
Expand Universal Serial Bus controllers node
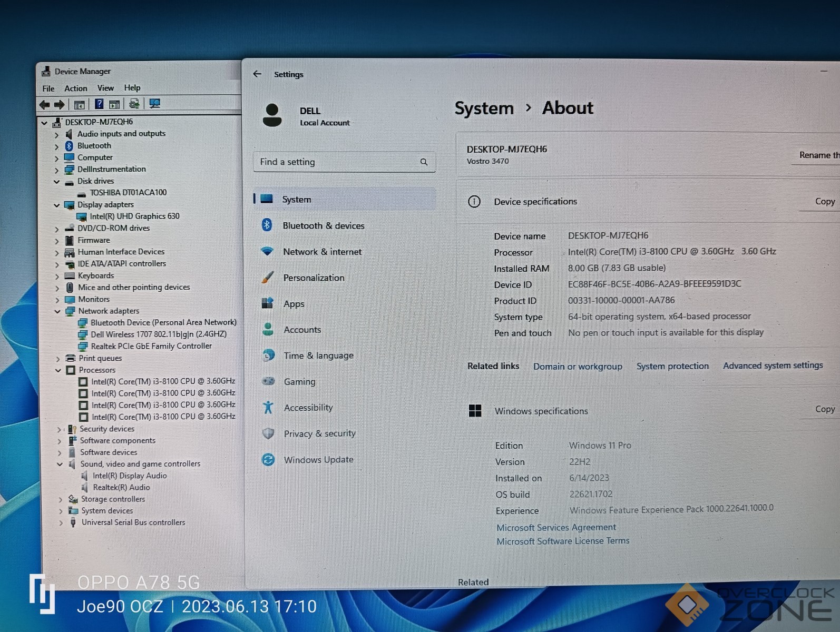61,523
